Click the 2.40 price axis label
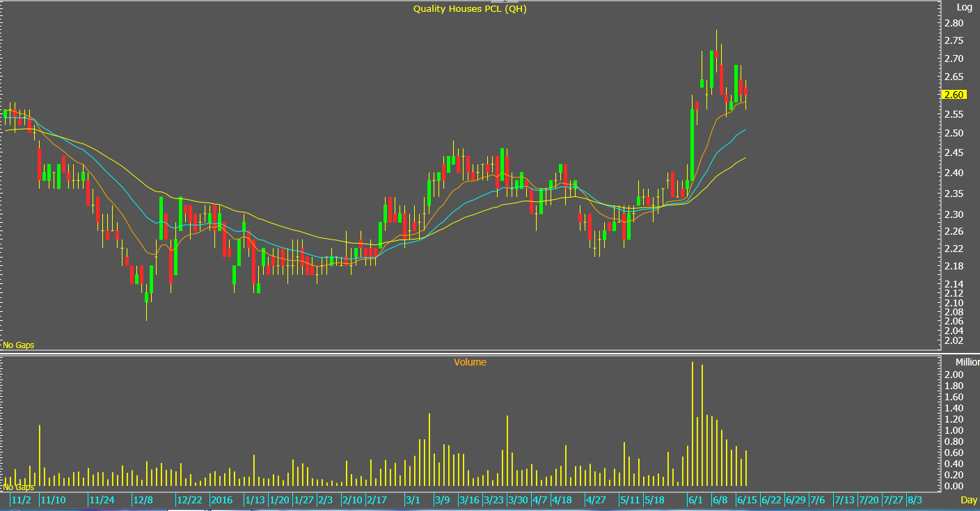 coord(954,173)
